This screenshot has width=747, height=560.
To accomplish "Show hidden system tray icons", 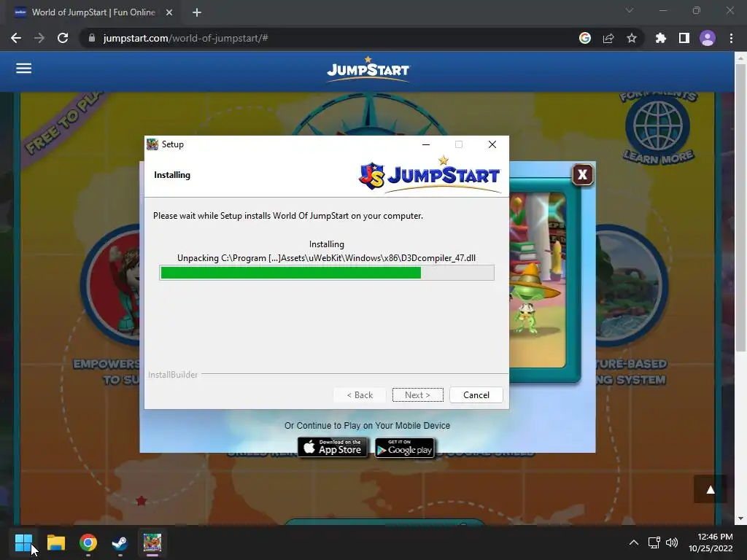I will [x=634, y=542].
